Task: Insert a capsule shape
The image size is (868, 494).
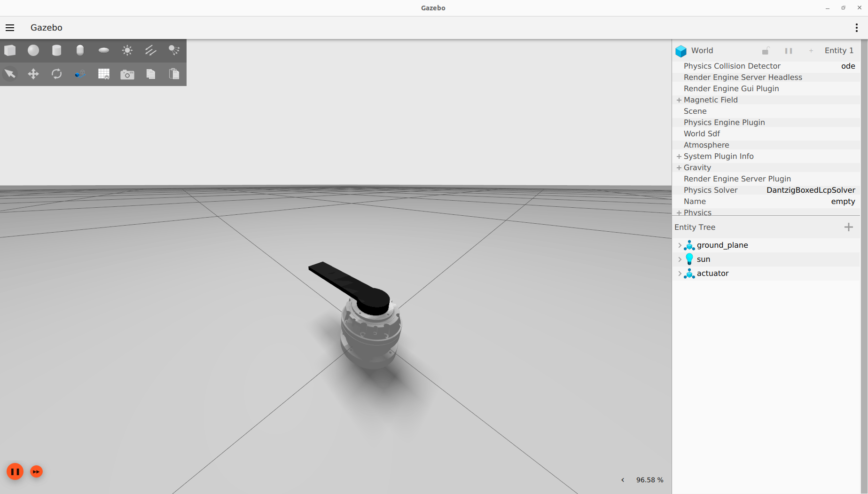Action: point(80,50)
